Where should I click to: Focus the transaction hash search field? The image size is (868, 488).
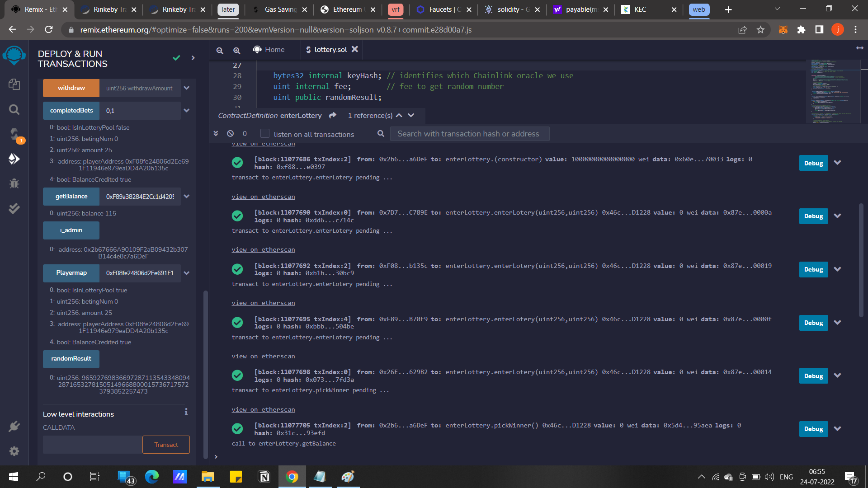(x=469, y=134)
